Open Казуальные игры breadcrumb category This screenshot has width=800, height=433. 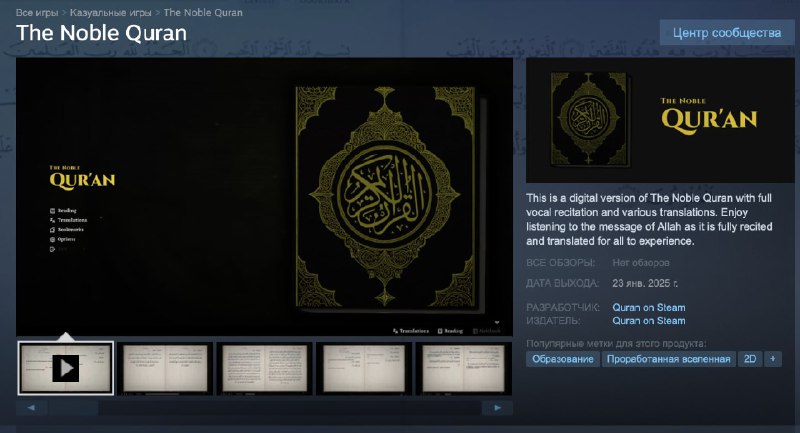(x=110, y=13)
